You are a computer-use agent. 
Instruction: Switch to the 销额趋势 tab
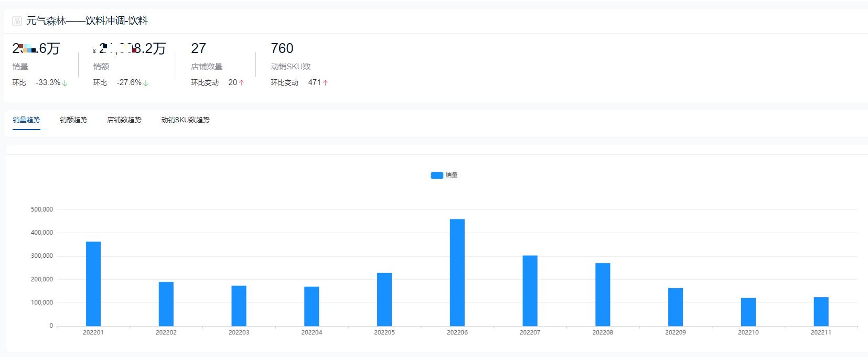click(x=73, y=120)
